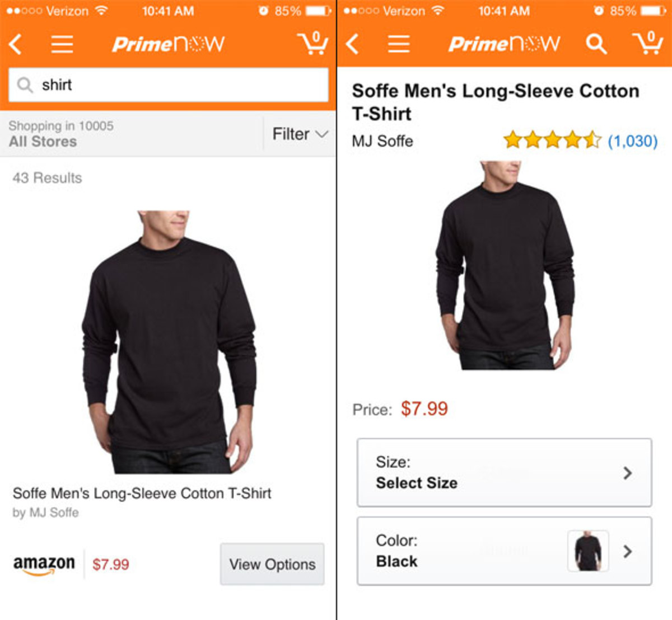The image size is (672, 620).
Task: Tap the Prime Now logo on the product page
Action: click(x=503, y=44)
